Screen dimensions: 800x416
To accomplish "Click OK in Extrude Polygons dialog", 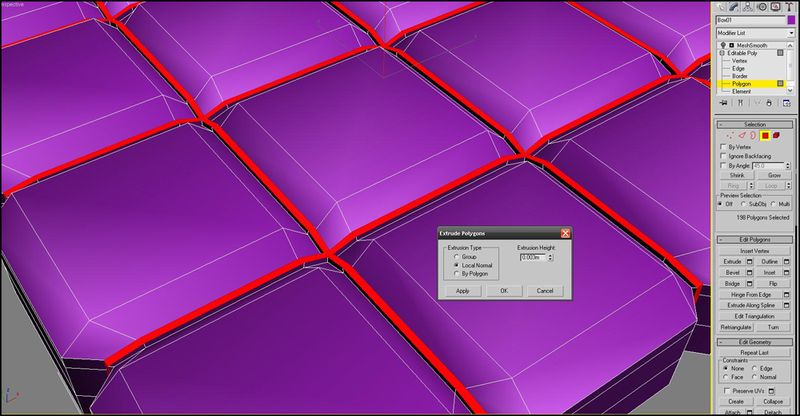I will click(504, 291).
